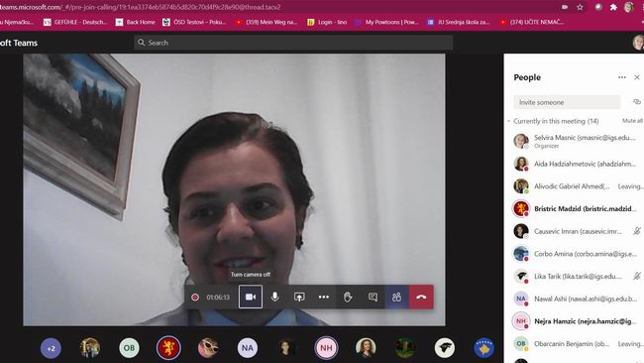Viewport: 644px width, 363px height.
Task: Click Bristric Madzid's red lion avatar in list
Action: click(521, 209)
